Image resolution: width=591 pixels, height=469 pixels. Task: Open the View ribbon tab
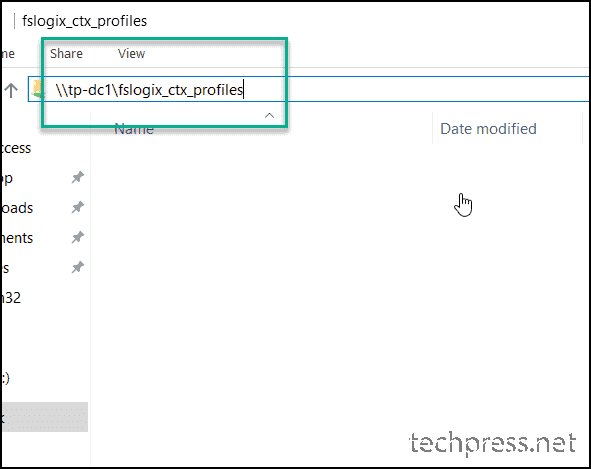131,54
